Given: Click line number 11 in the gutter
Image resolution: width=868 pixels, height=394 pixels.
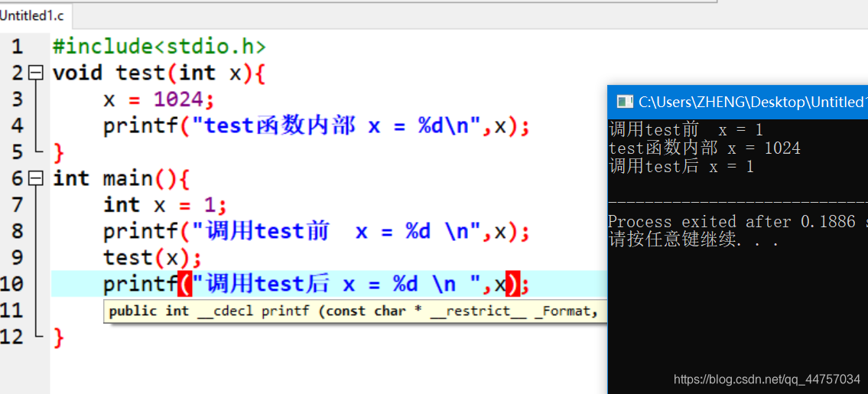Looking at the screenshot, I should tap(11, 311).
